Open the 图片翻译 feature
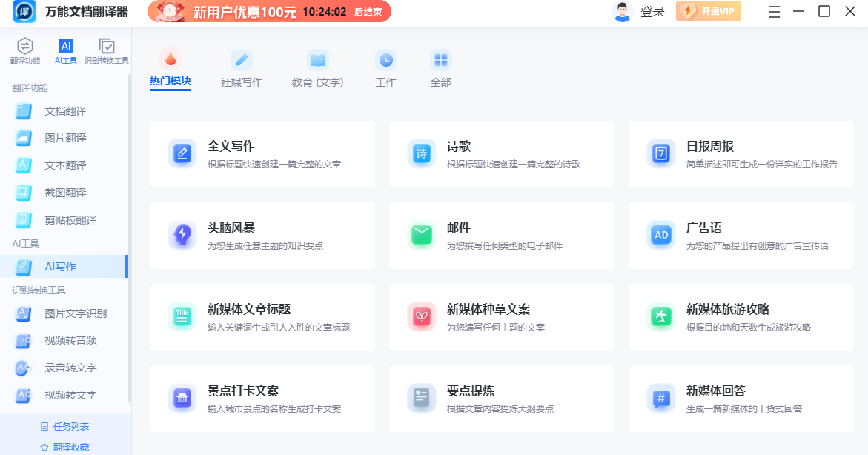 coord(62,139)
